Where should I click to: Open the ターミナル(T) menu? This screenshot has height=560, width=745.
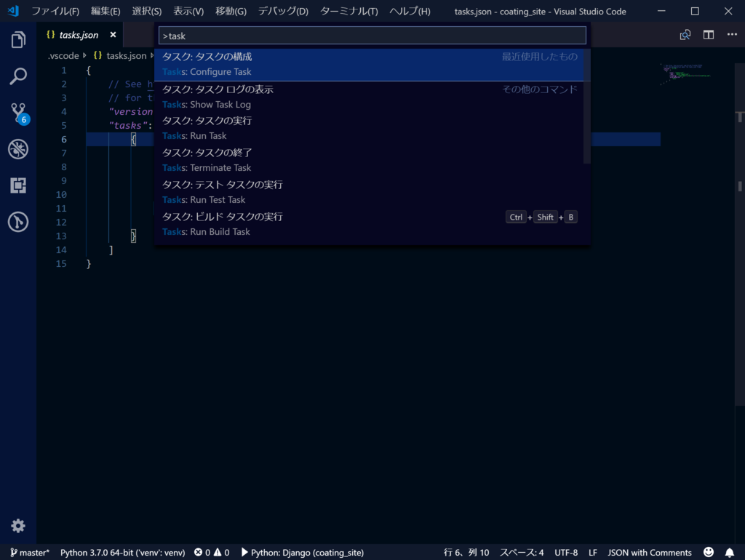(x=348, y=11)
